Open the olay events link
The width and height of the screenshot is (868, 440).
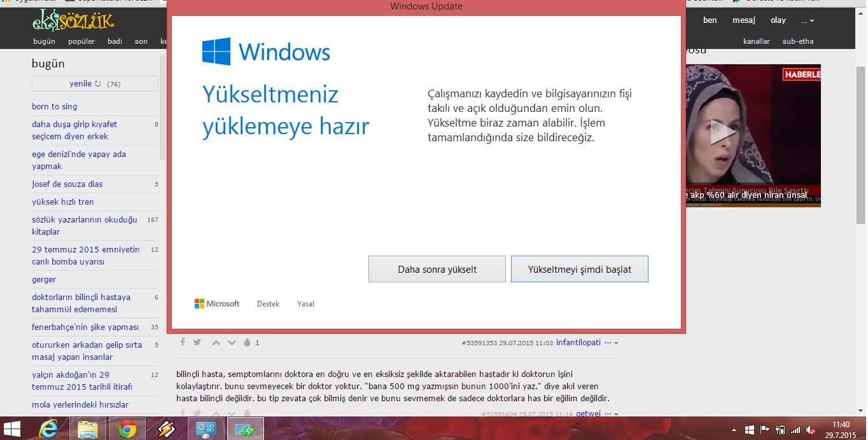point(778,20)
